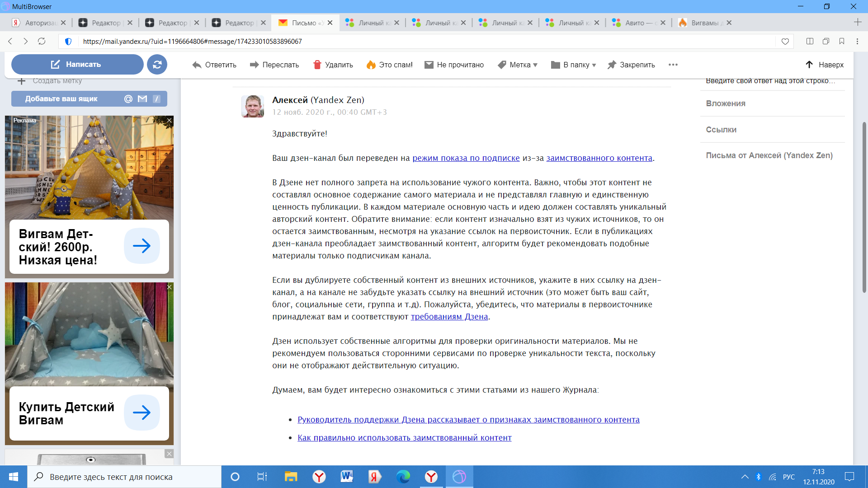The image size is (868, 488).
Task: Click the shield protection icon in address bar
Action: pyautogui.click(x=68, y=42)
